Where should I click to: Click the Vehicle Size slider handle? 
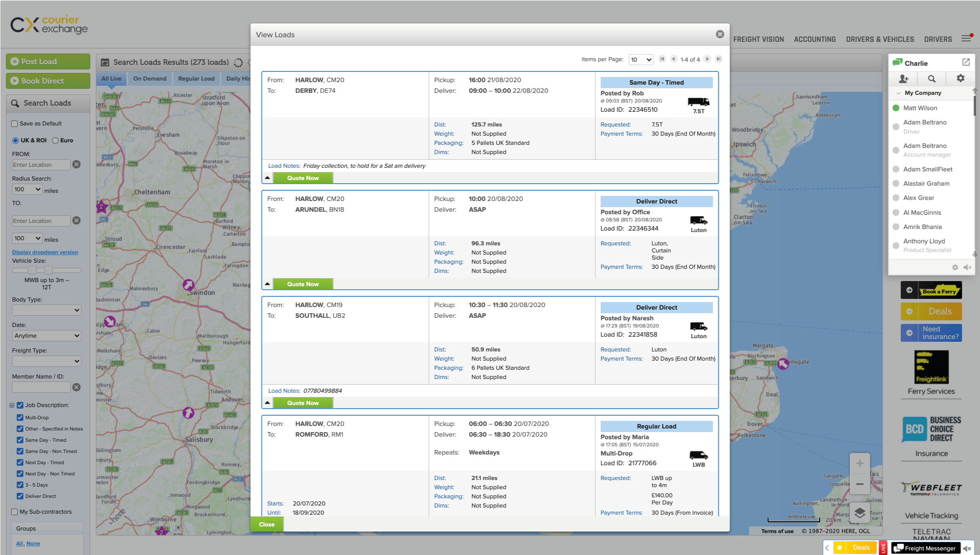[x=32, y=270]
